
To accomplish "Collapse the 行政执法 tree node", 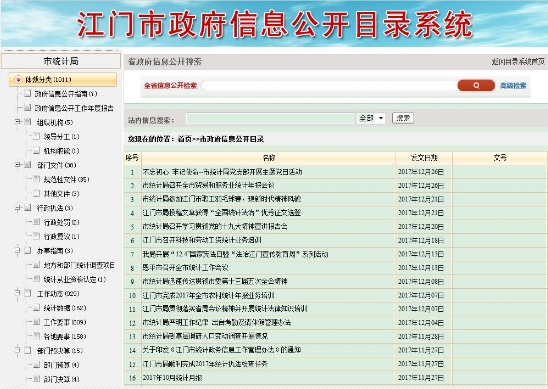I will click(x=17, y=207).
